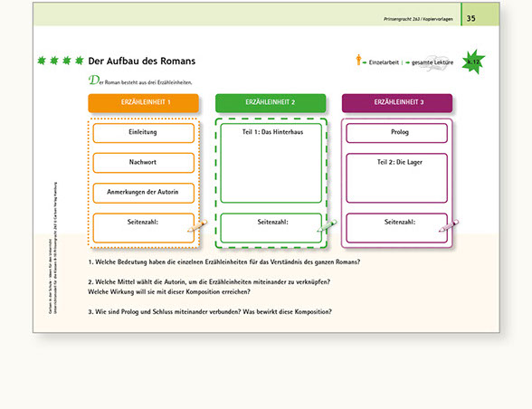The width and height of the screenshot is (532, 409).
Task: Click the orange Seitenzahl field
Action: 144,228
